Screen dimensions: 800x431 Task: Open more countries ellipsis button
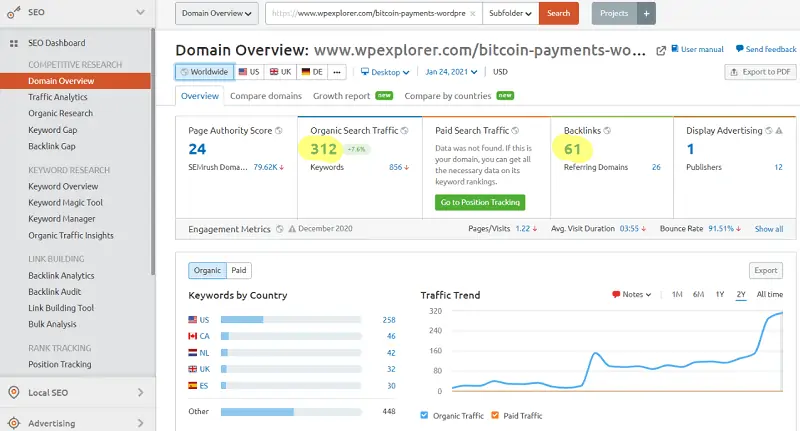pos(337,72)
